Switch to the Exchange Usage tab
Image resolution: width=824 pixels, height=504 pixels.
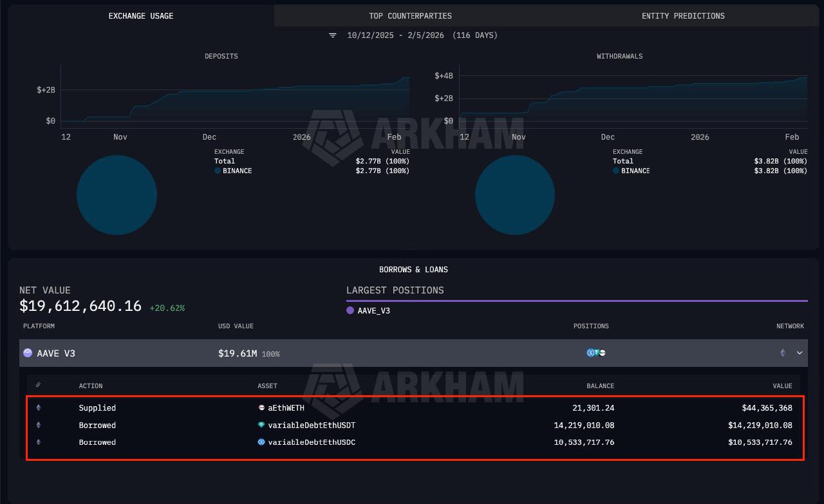142,15
